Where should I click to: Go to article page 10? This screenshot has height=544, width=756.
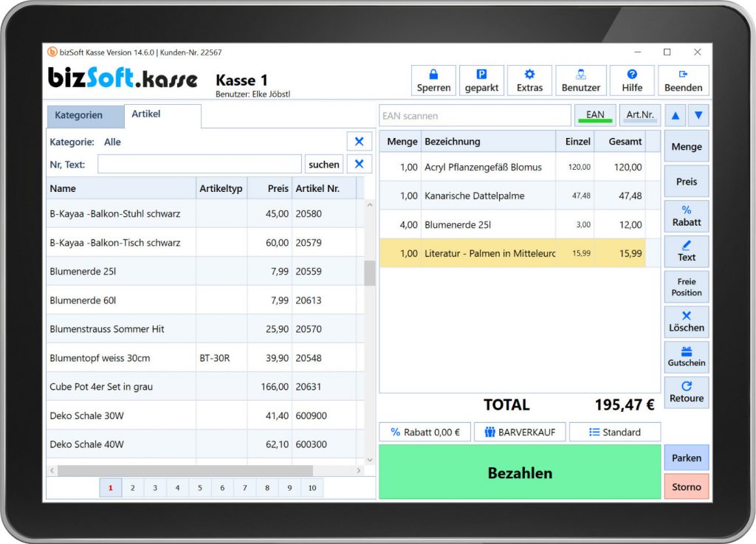tap(312, 488)
